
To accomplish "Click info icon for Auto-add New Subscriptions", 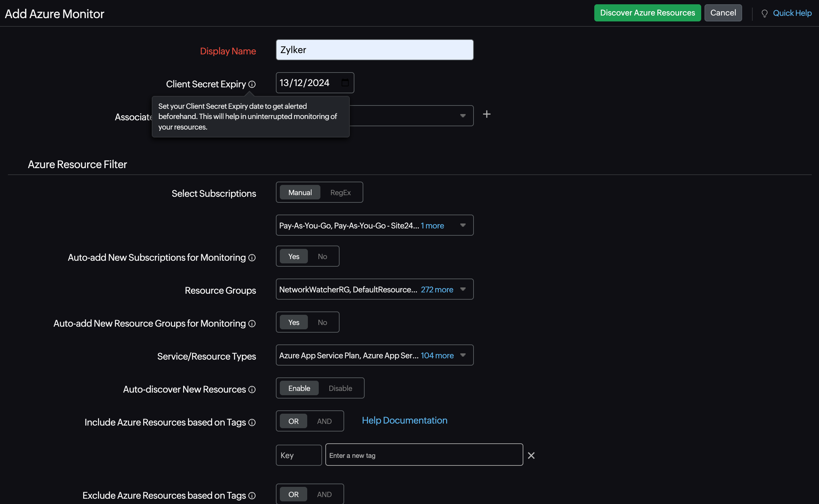I will tap(252, 258).
